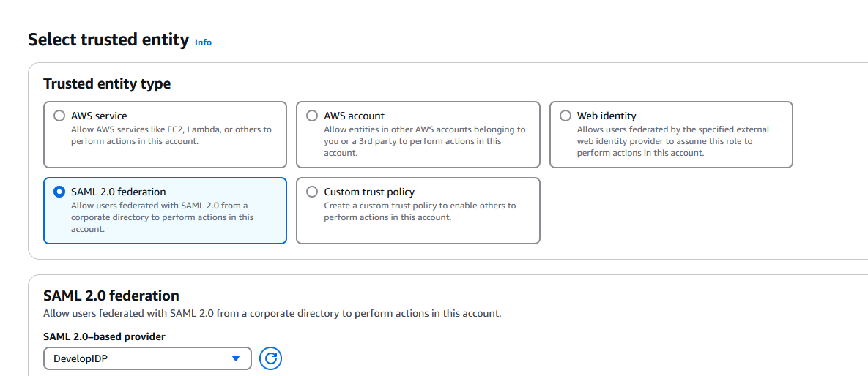Click the description under the lower SAML heading
This screenshot has height=376, width=868.
(272, 313)
